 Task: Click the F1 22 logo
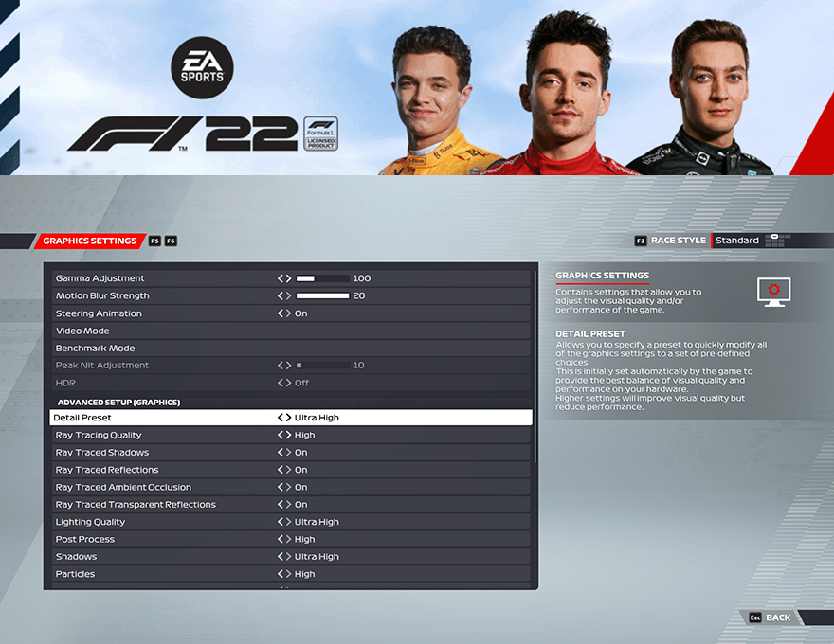pyautogui.click(x=182, y=134)
